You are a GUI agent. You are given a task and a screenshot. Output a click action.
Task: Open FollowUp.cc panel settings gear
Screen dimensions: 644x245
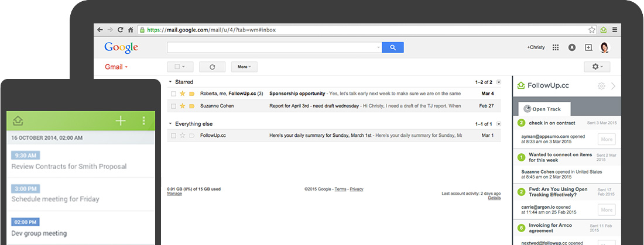coord(601,86)
